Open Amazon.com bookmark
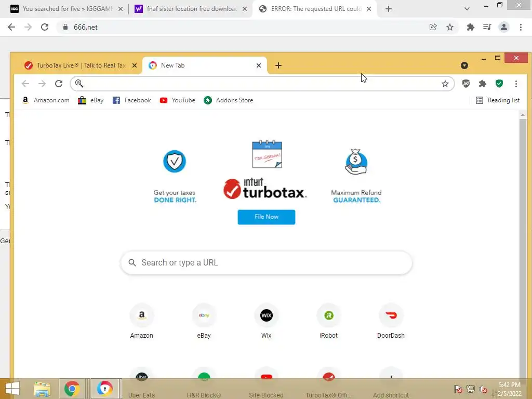The image size is (532, 399). (46, 100)
